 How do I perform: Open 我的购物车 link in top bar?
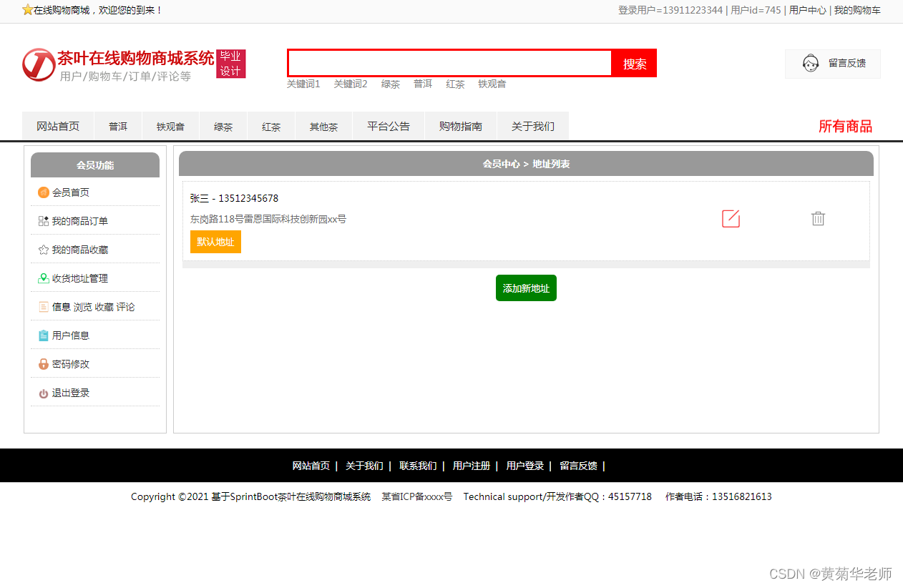tap(857, 10)
